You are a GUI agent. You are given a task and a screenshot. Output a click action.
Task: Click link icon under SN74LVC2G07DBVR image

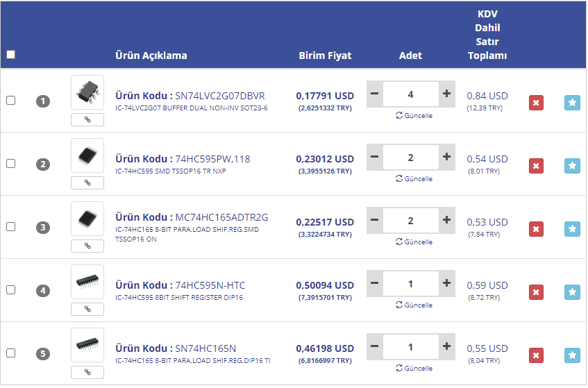(x=87, y=119)
